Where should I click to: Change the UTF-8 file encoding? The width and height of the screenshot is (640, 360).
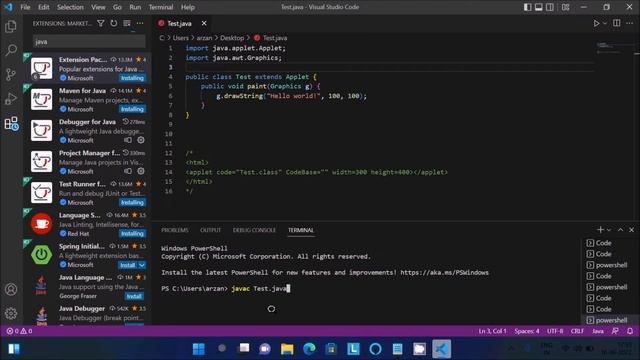[555, 331]
